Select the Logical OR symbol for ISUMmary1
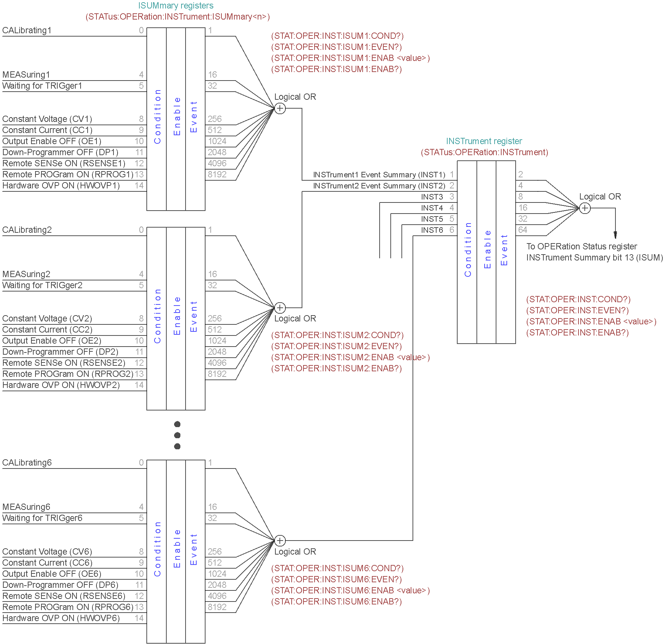The width and height of the screenshot is (672, 644). click(280, 108)
